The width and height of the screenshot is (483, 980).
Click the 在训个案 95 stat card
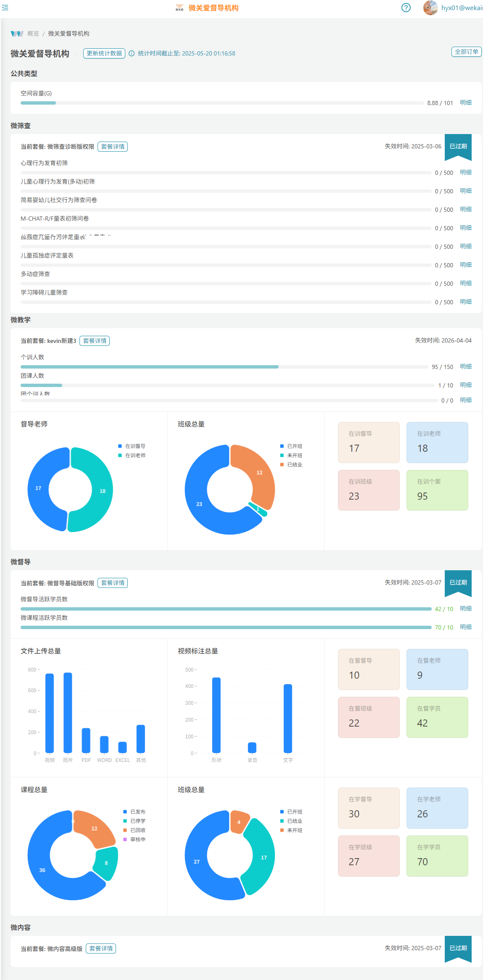pyautogui.click(x=437, y=490)
